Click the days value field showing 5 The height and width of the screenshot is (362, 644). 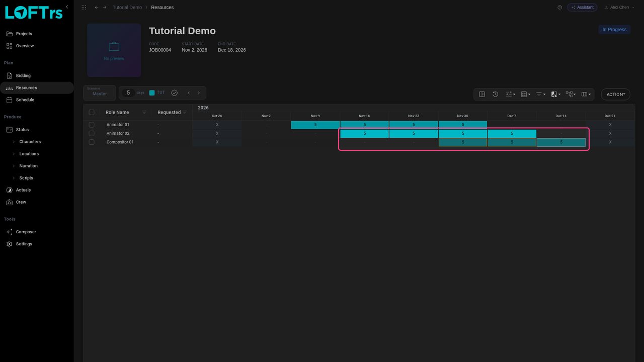click(128, 93)
